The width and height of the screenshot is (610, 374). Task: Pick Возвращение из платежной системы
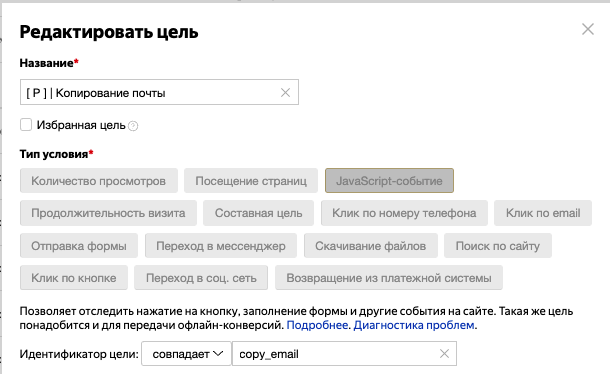[x=389, y=277]
